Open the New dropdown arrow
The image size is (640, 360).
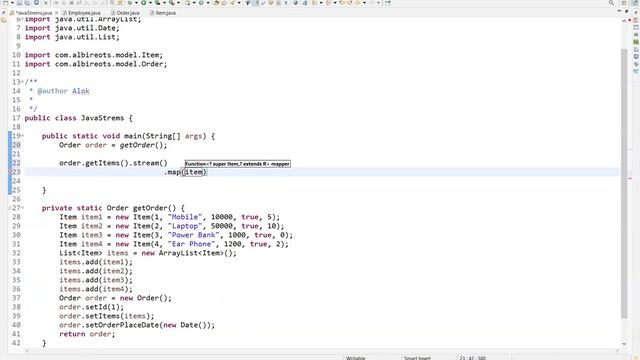tap(12, 3)
